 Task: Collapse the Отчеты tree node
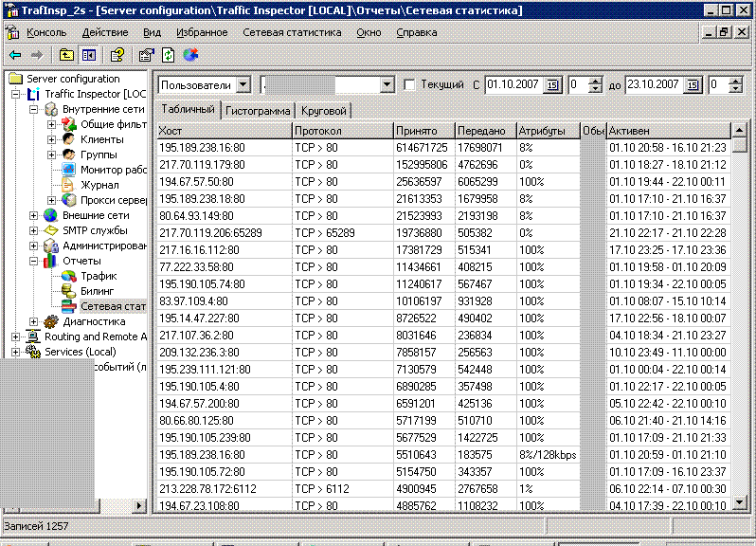tap(33, 261)
